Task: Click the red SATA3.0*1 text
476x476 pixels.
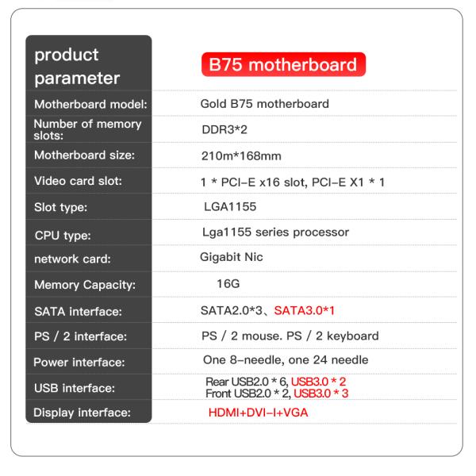Action: point(308,310)
